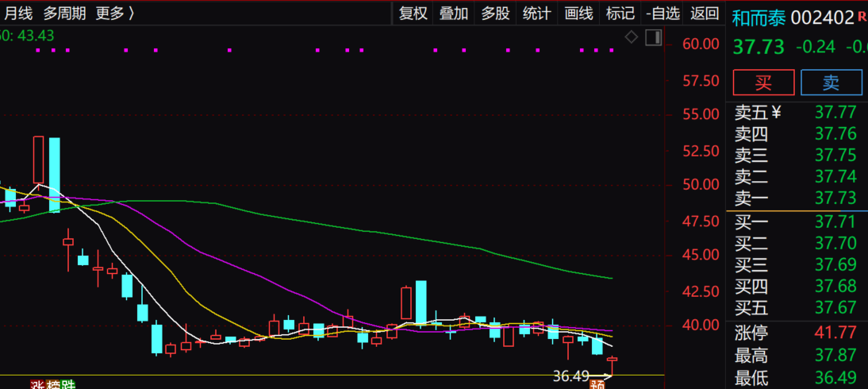Click the stock code 002402

823,17
